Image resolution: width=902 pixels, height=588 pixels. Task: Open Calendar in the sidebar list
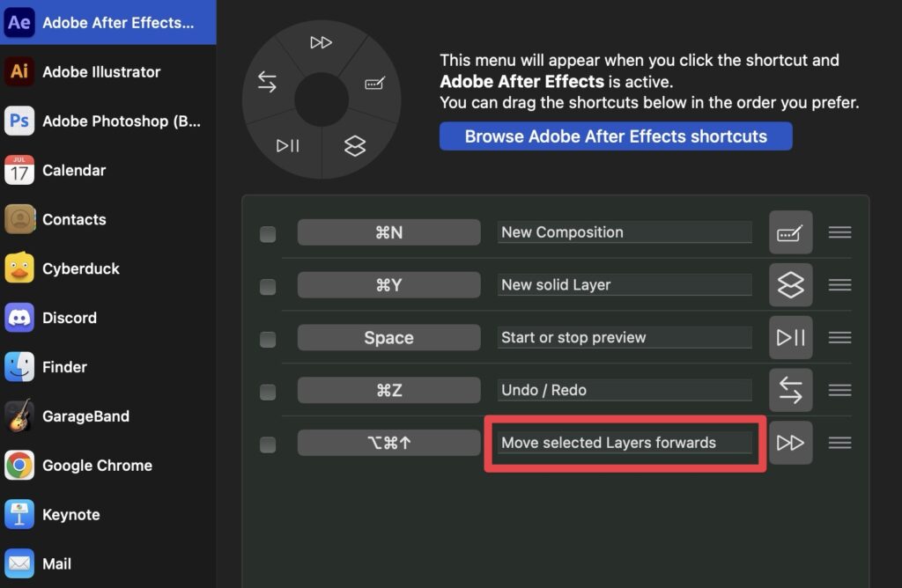[x=108, y=170]
